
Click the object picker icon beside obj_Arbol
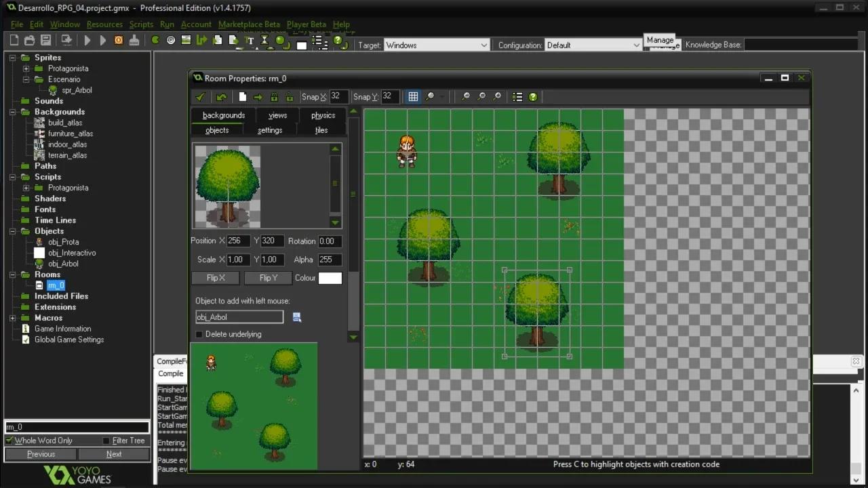296,317
